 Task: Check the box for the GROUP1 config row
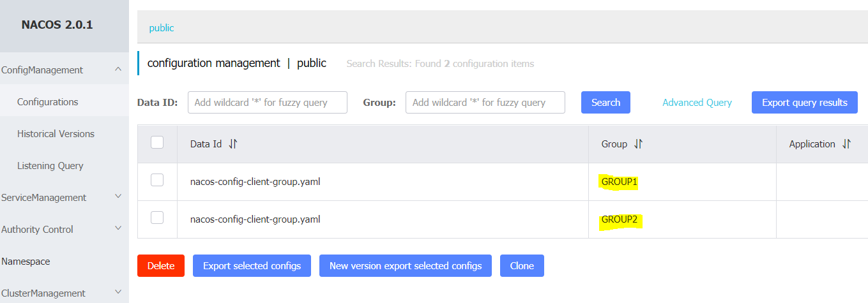coord(157,180)
